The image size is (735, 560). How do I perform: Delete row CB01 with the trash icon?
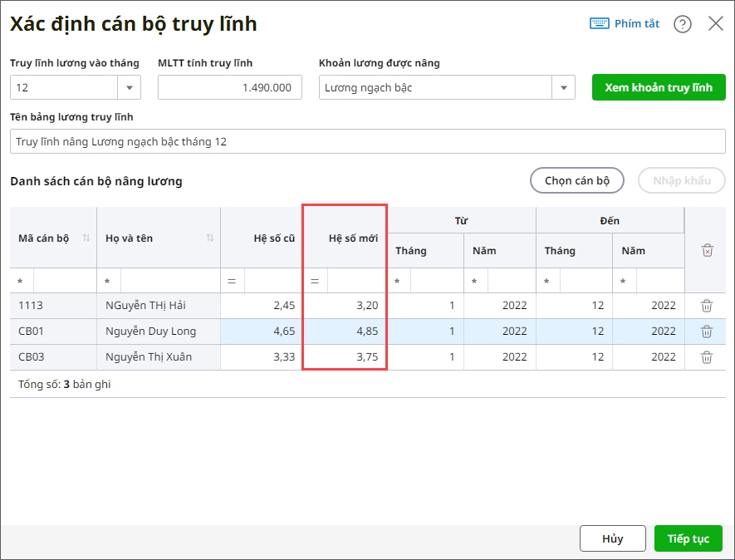pyautogui.click(x=707, y=332)
